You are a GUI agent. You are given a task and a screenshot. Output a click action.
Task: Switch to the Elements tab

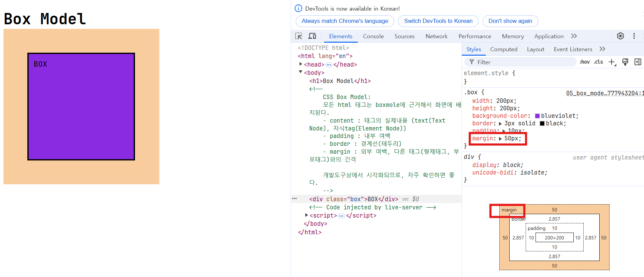(341, 36)
